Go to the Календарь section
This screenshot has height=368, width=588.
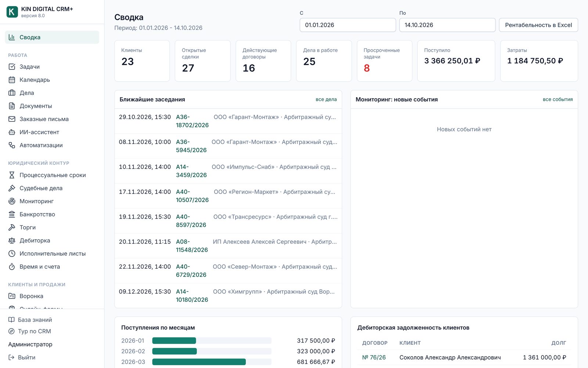(52, 80)
